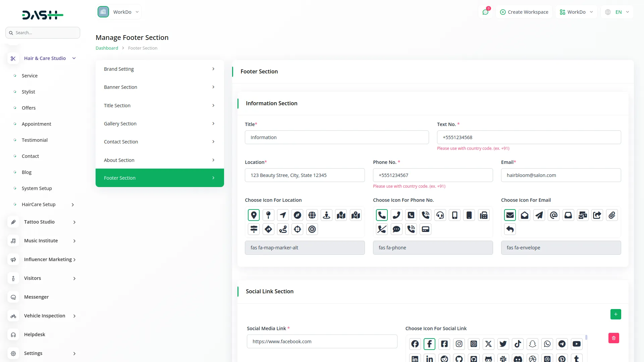Click the Location address input field
The width and height of the screenshot is (644, 362).
click(x=305, y=175)
